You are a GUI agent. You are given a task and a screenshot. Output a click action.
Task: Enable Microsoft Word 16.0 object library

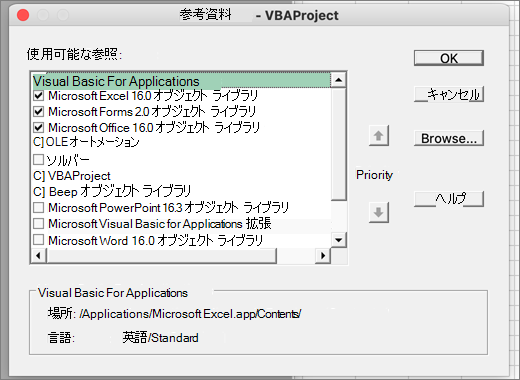coord(39,240)
